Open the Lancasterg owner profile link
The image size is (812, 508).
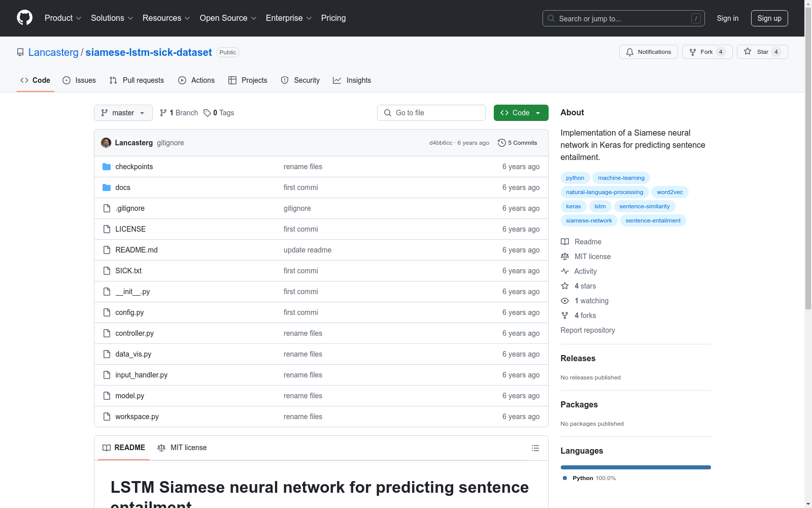pos(53,52)
